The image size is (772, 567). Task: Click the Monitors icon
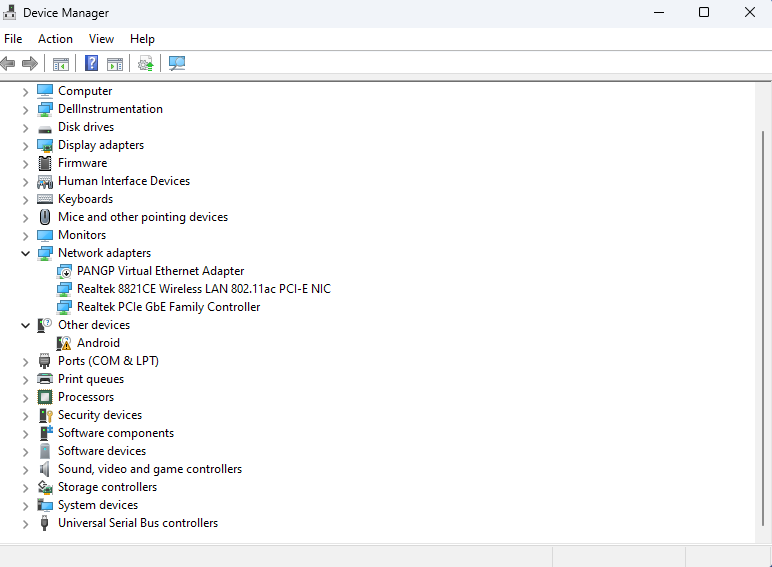[x=45, y=235]
